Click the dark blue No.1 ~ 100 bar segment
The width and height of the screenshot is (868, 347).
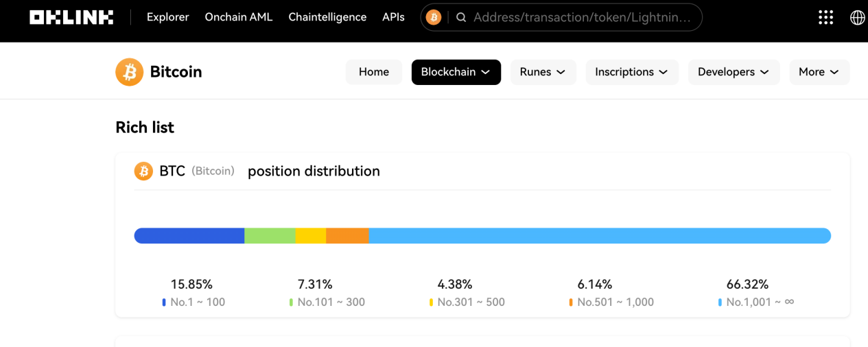tap(189, 236)
